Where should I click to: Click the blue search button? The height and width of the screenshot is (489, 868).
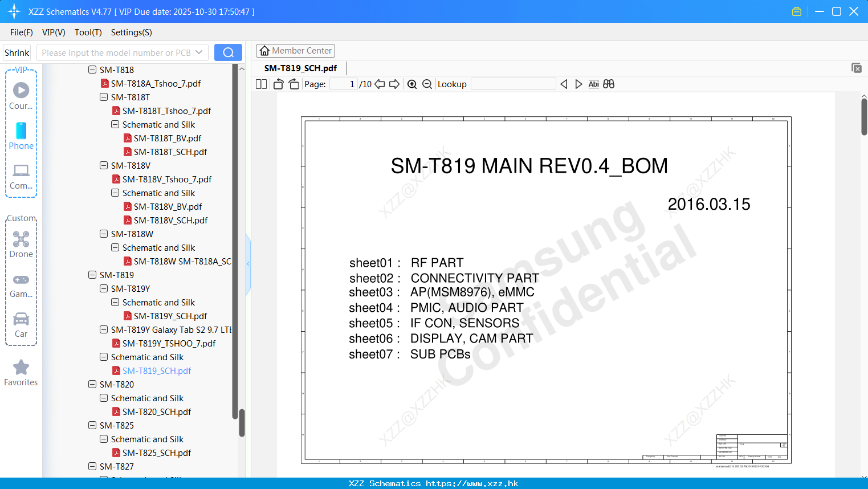coord(228,52)
